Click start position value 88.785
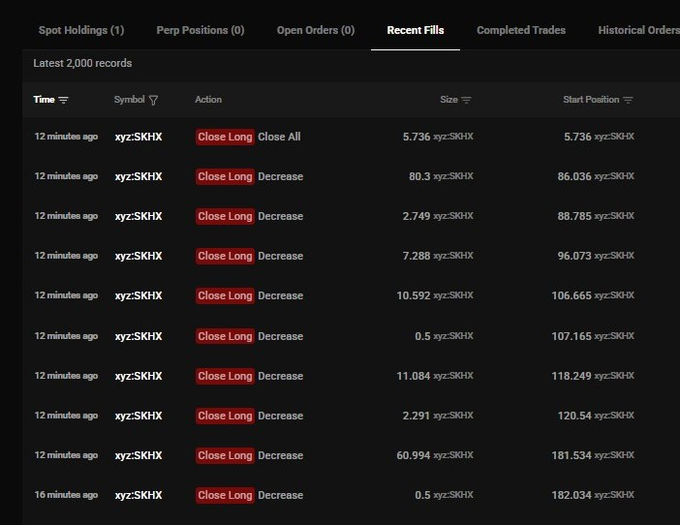 pyautogui.click(x=574, y=216)
